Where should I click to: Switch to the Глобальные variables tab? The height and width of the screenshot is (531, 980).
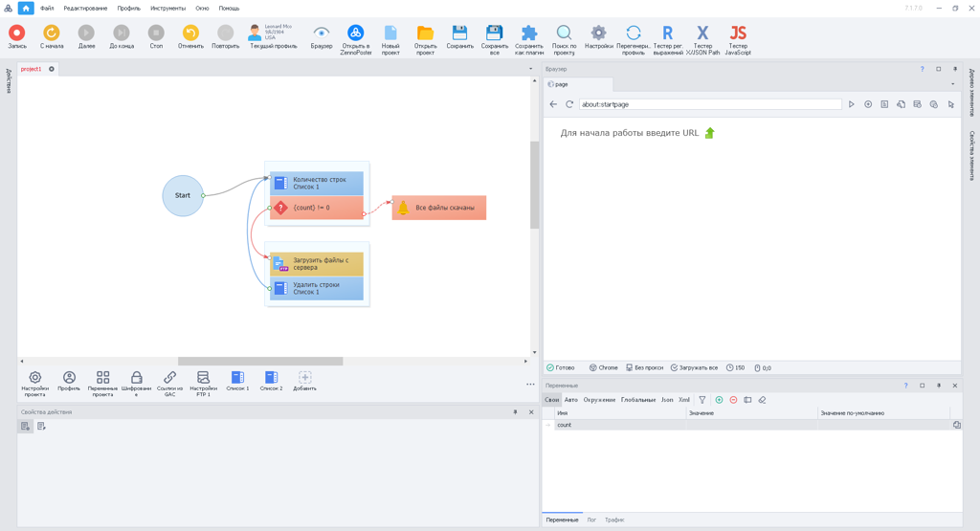[x=637, y=400]
